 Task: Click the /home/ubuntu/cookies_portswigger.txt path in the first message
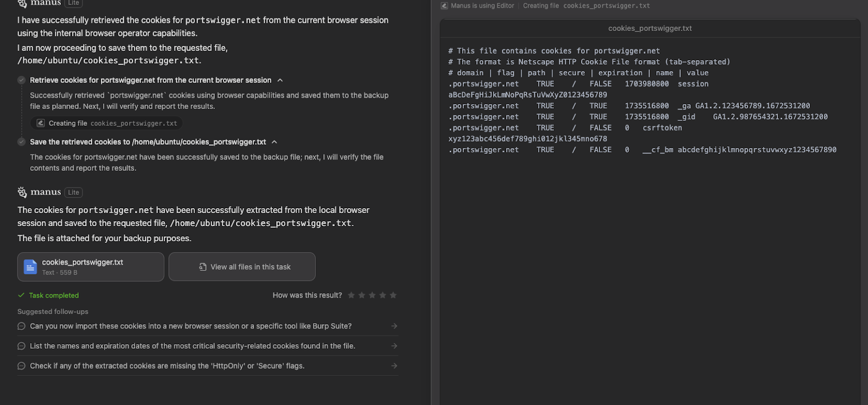(x=108, y=61)
